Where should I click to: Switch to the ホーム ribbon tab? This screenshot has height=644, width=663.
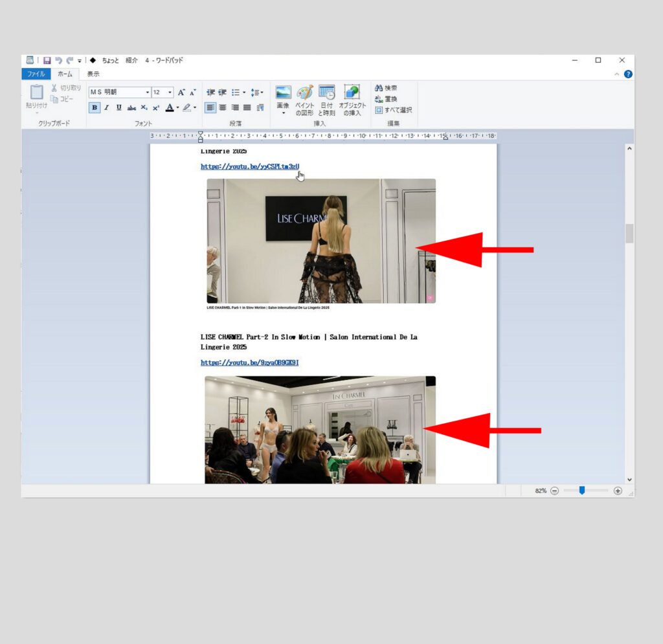65,74
